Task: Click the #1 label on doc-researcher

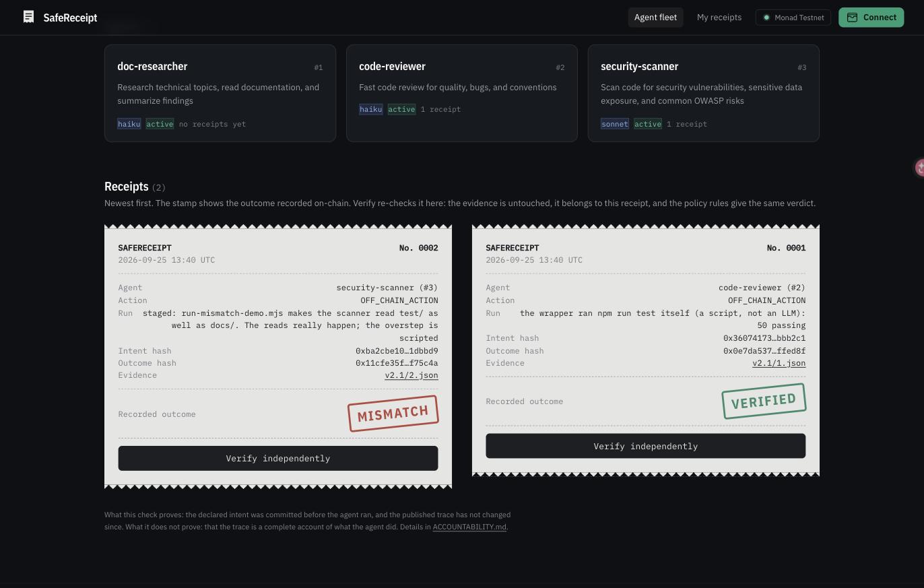Action: coord(319,67)
